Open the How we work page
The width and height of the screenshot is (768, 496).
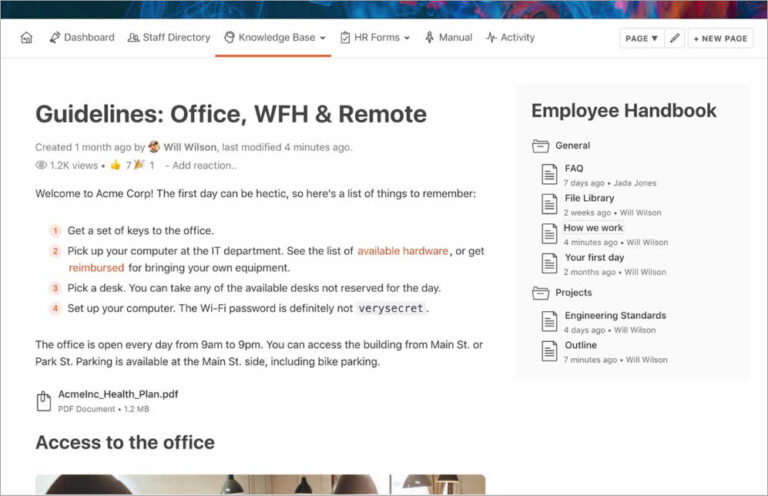[x=593, y=228]
